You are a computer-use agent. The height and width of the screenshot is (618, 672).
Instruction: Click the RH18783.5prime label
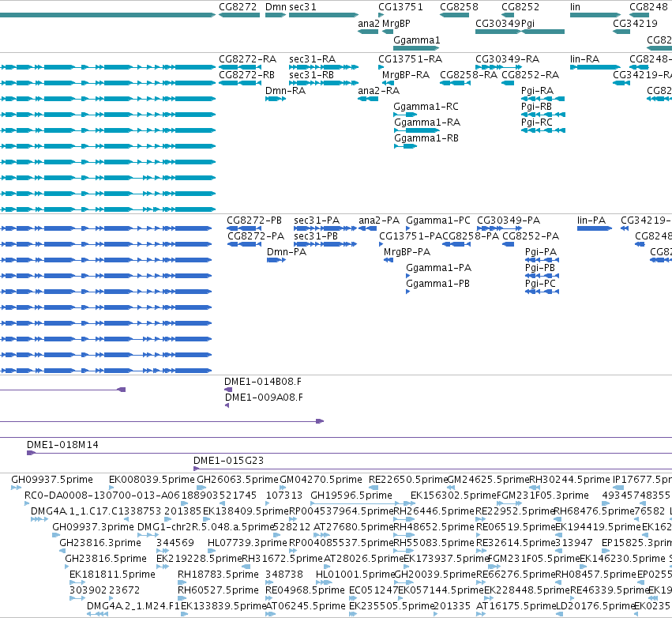(x=218, y=575)
